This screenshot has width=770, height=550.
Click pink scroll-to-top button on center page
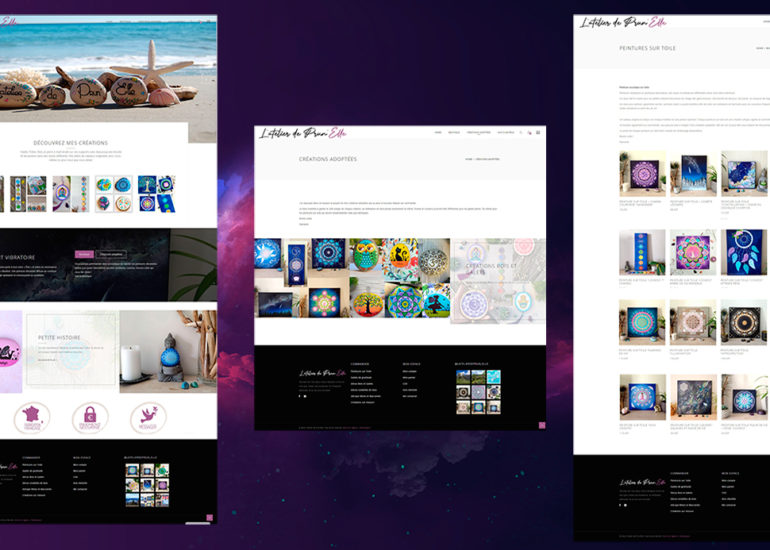(542, 425)
